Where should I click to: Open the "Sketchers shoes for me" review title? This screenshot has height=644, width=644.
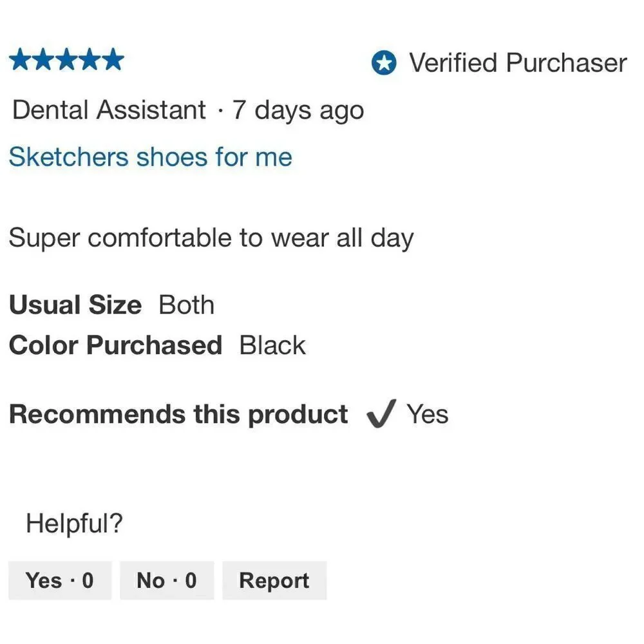click(150, 157)
